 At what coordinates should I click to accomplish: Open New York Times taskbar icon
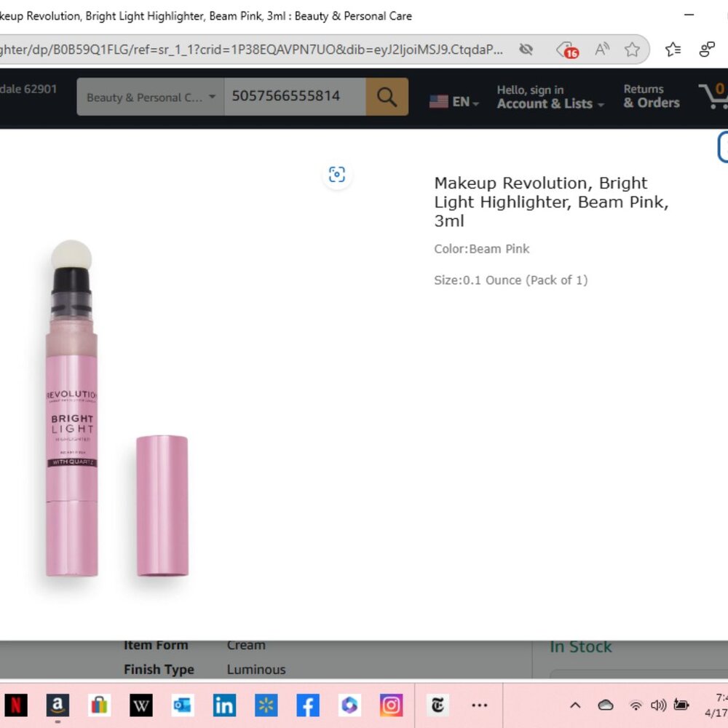[438, 705]
